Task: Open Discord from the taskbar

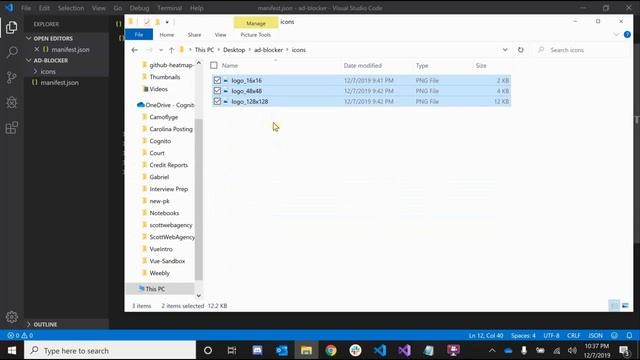Action: pos(257,350)
